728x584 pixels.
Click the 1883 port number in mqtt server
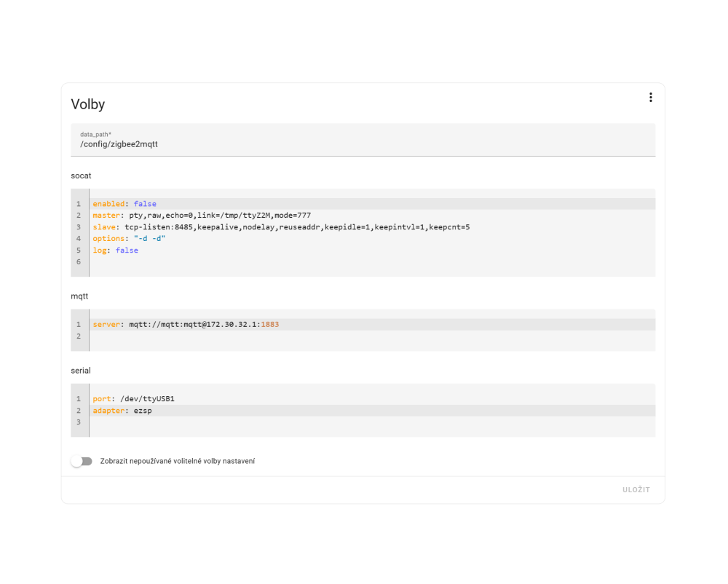269,324
